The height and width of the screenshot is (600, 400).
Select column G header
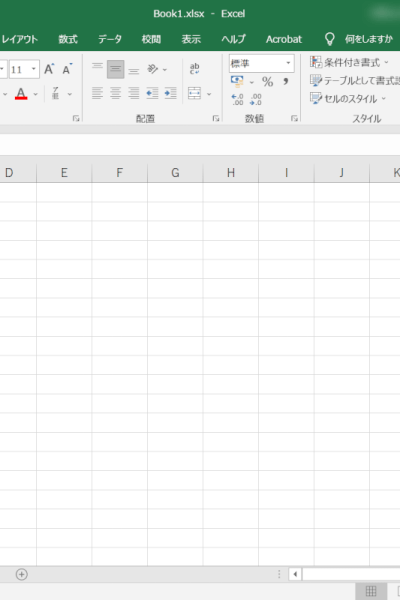pyautogui.click(x=175, y=173)
